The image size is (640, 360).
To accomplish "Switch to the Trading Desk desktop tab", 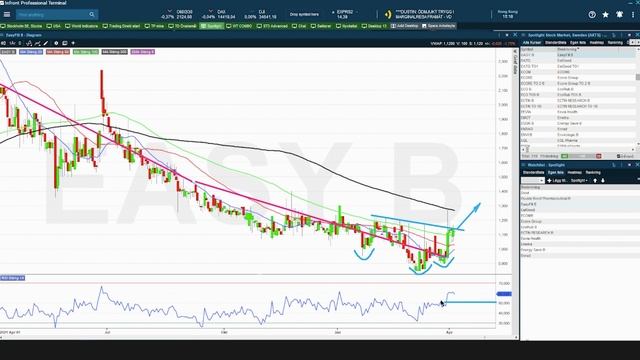I will click(x=121, y=26).
